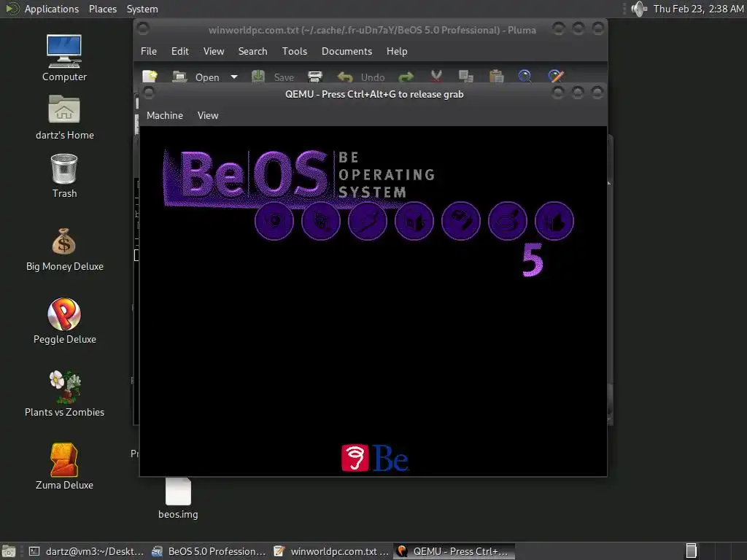Click the Cut scissors icon in Pluma

(436, 77)
